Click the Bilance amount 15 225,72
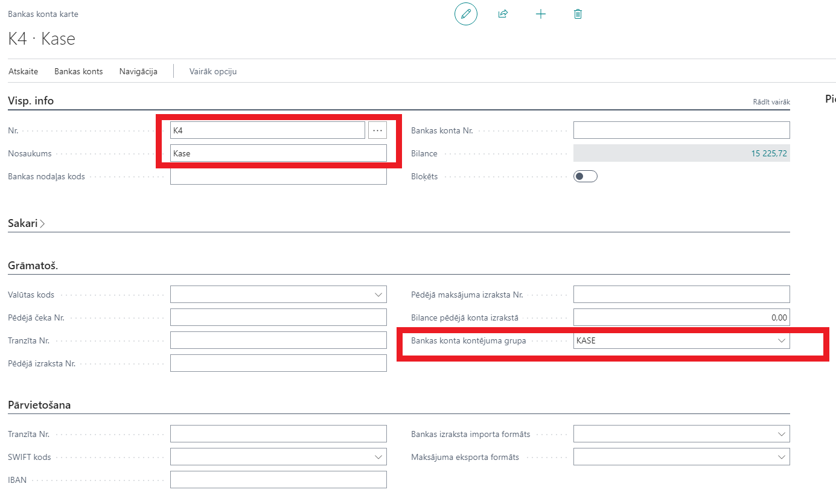This screenshot has height=504, width=836. click(768, 153)
